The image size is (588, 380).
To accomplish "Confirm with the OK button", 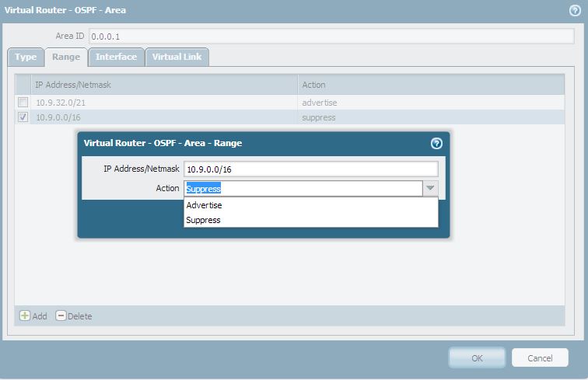I will [x=477, y=358].
